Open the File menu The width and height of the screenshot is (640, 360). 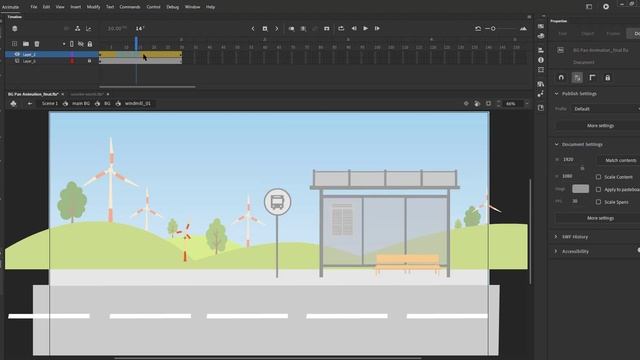coord(34,7)
